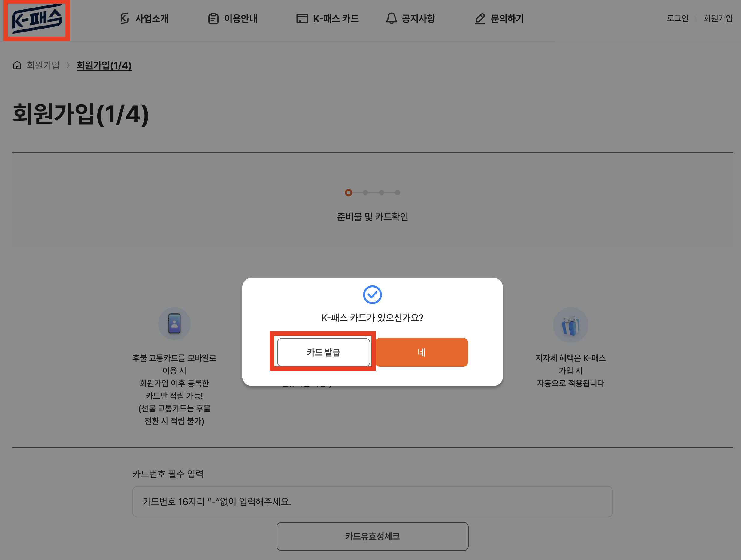741x560 pixels.
Task: Click the 공지사항 bell icon
Action: [391, 18]
